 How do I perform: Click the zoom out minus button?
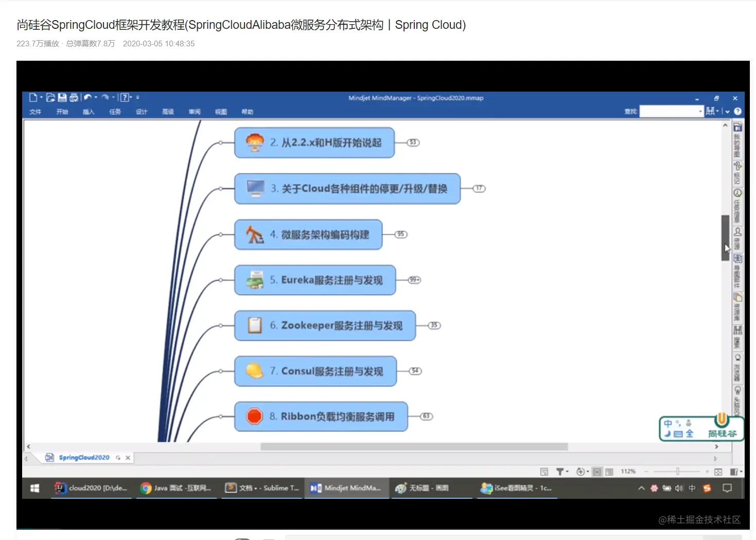tap(646, 472)
